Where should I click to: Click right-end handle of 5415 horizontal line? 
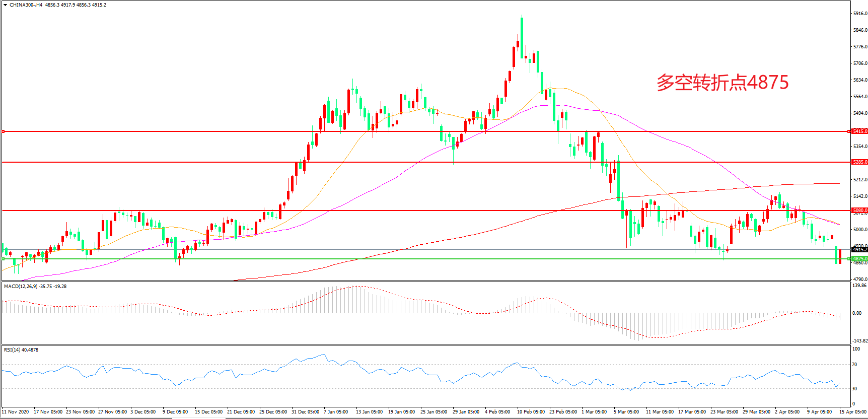pos(849,131)
